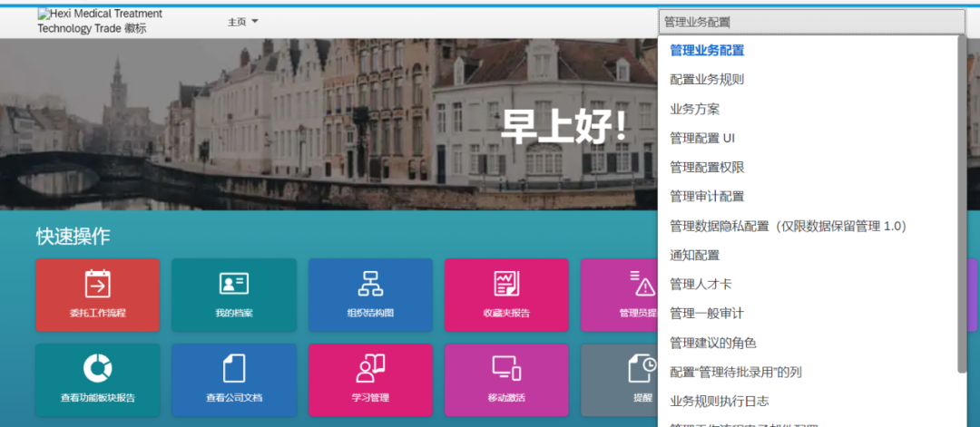Viewport: 980px width, 427px height.
Task: Click the 早上好! greeting text
Action: click(x=564, y=127)
